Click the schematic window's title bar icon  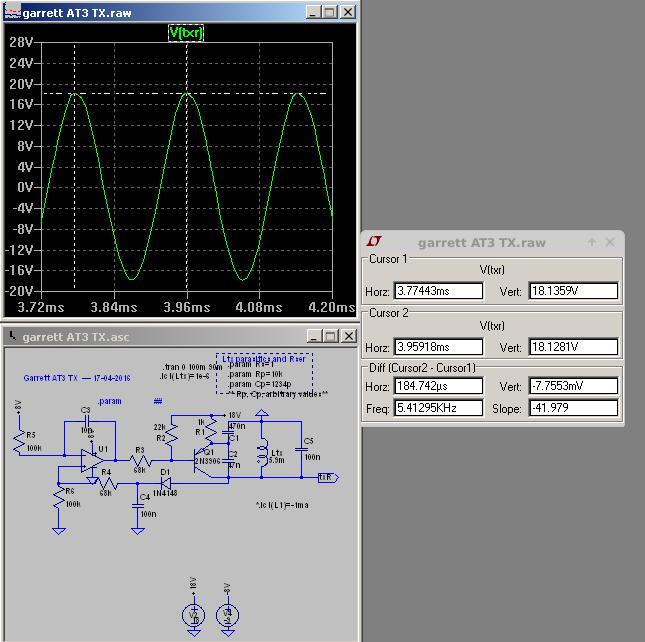point(11,336)
